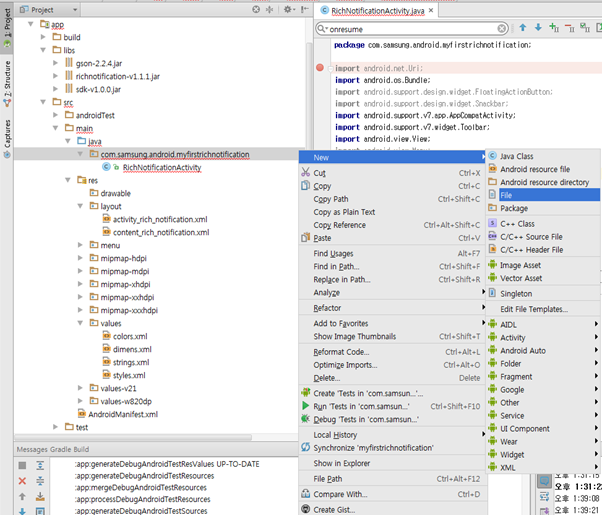Collapse the res folder in tree
Screen dimensions: 602x515
(68, 180)
